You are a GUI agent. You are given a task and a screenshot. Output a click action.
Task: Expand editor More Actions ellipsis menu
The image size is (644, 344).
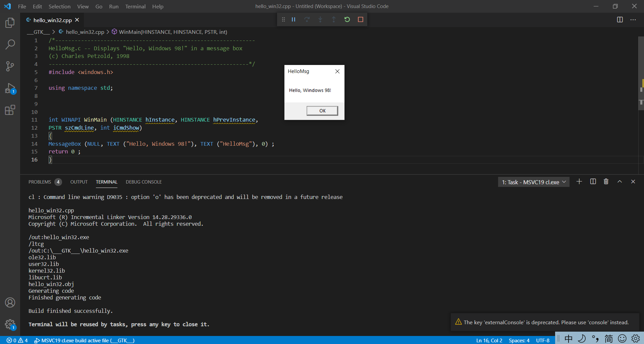[633, 20]
